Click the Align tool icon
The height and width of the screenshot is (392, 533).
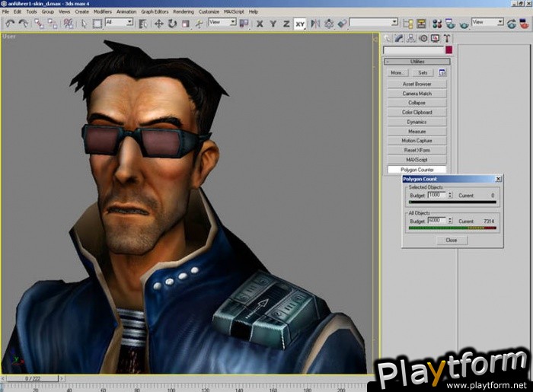[x=343, y=24]
